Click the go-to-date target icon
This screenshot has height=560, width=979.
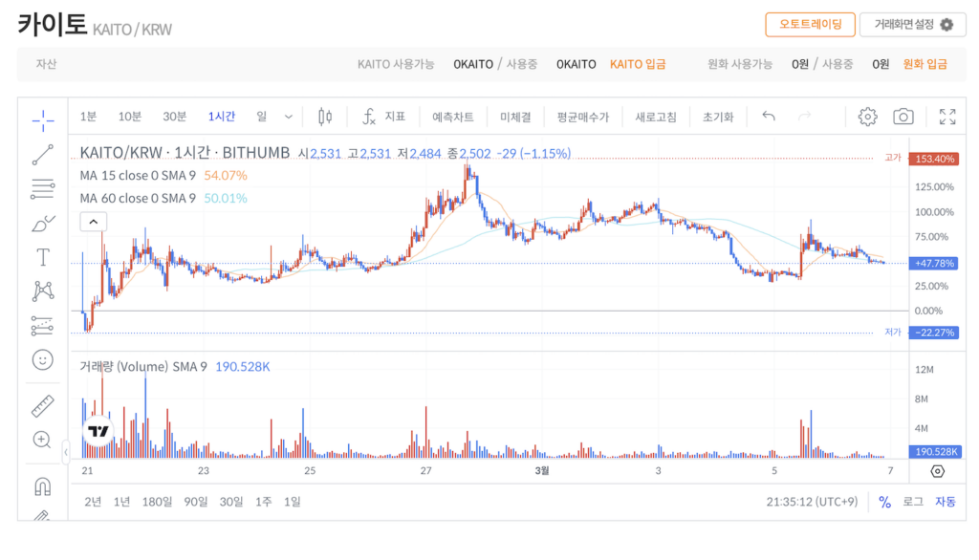[937, 471]
